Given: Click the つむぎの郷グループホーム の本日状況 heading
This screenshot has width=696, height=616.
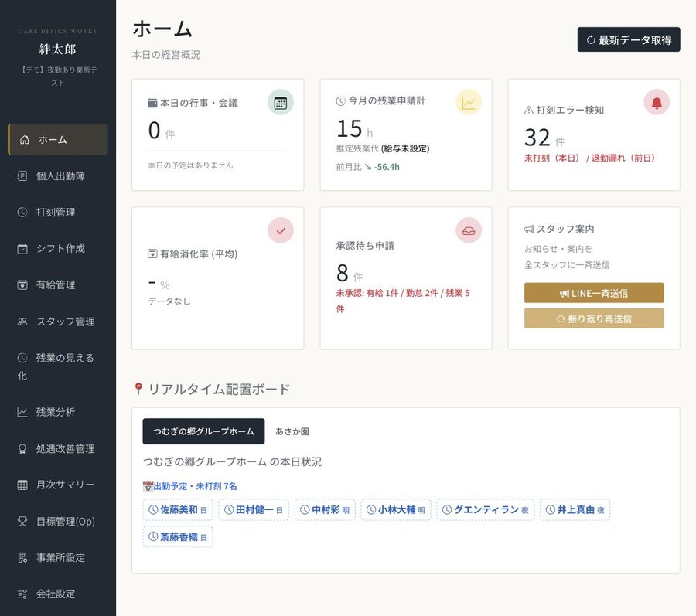Looking at the screenshot, I should [232, 462].
